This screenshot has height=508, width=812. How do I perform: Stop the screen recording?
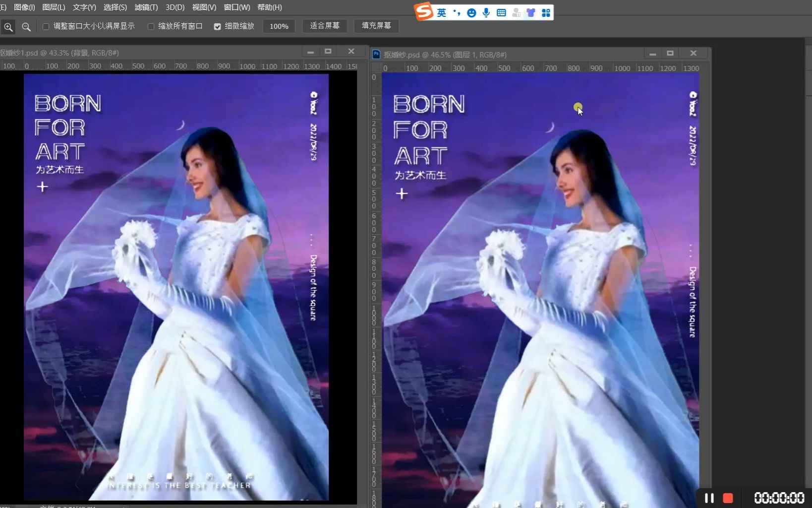pos(728,498)
